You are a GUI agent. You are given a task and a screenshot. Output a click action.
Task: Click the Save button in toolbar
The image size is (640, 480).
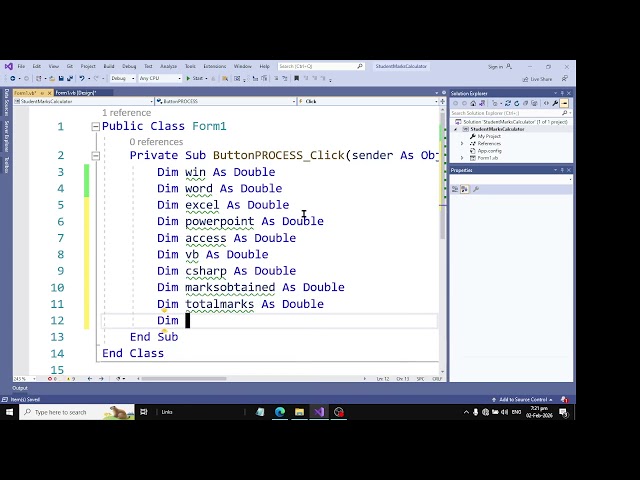tap(61, 78)
